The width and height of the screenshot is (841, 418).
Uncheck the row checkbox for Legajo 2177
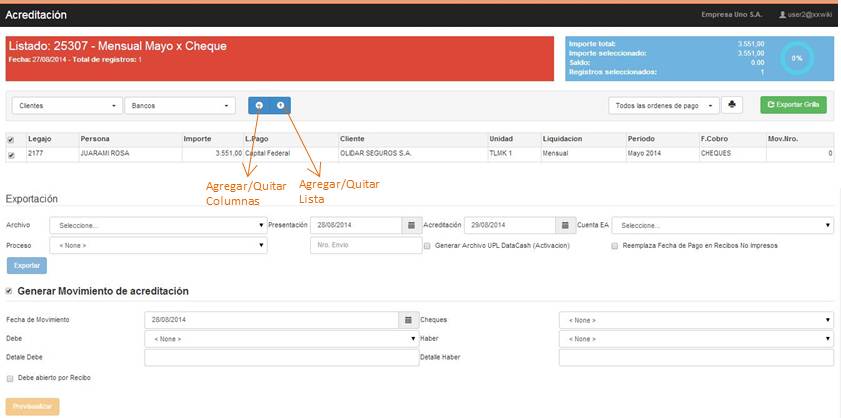pos(11,154)
